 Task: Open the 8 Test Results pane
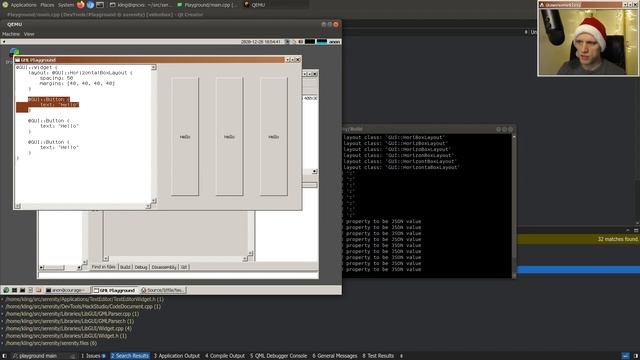[378, 356]
